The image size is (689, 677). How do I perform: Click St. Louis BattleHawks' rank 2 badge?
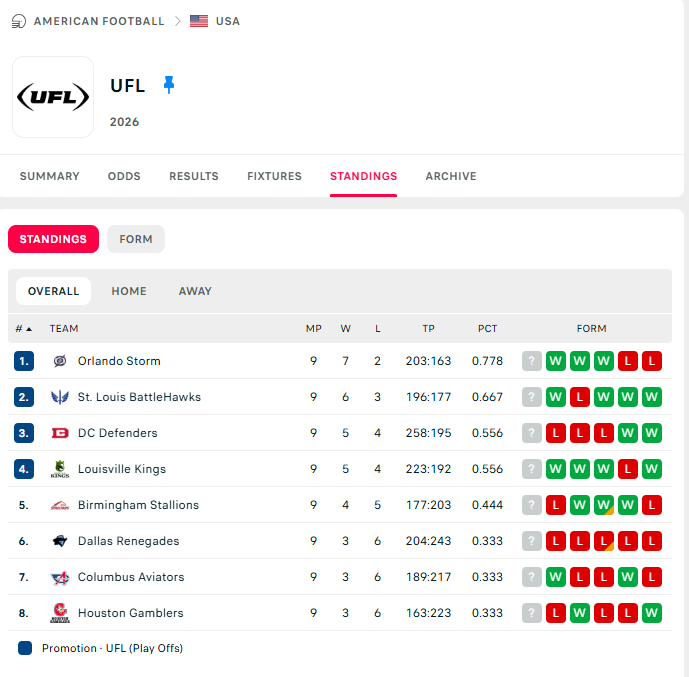coord(24,397)
